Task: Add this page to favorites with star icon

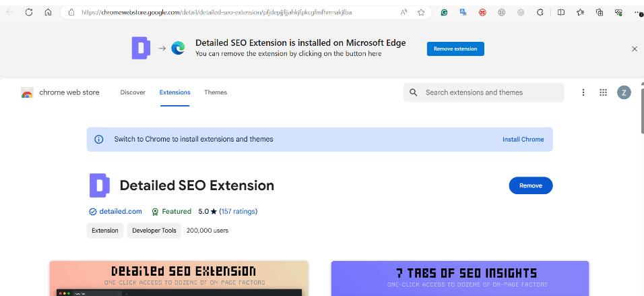Action: click(x=421, y=12)
